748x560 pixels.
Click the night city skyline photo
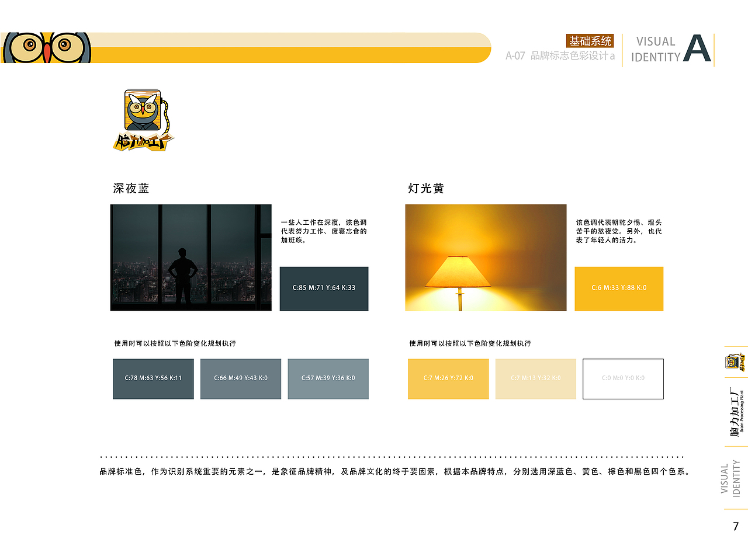191,258
